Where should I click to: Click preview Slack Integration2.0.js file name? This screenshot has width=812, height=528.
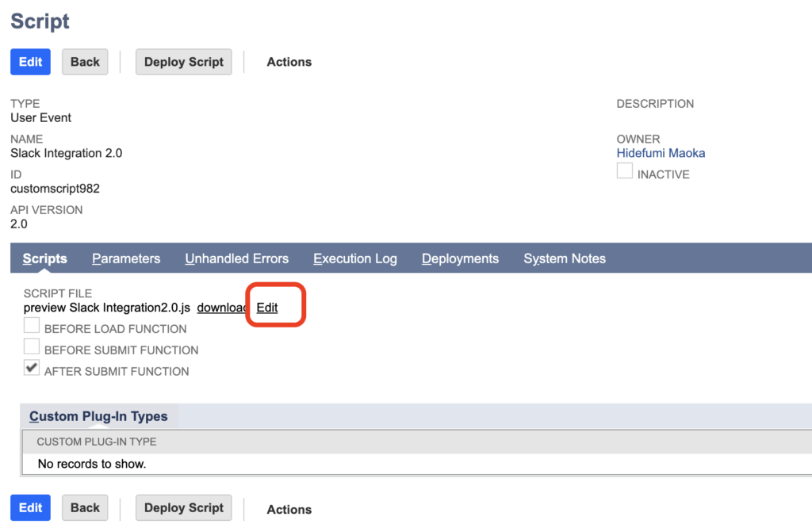107,308
